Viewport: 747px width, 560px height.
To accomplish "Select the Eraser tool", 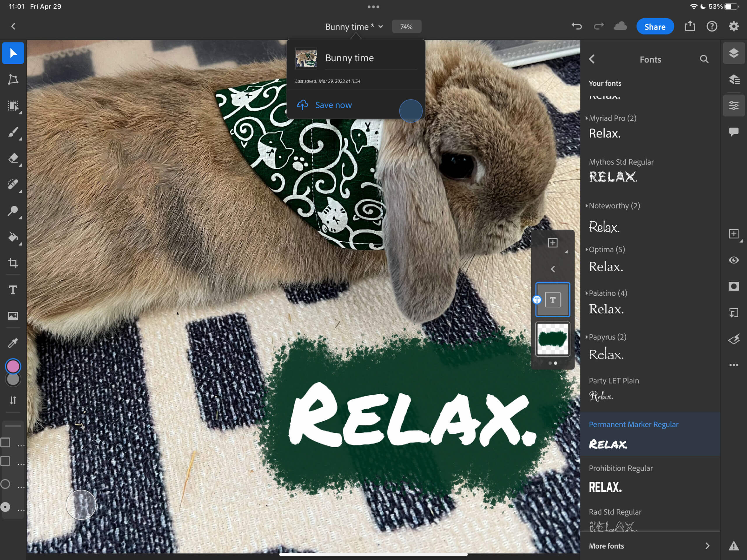I will click(x=13, y=158).
